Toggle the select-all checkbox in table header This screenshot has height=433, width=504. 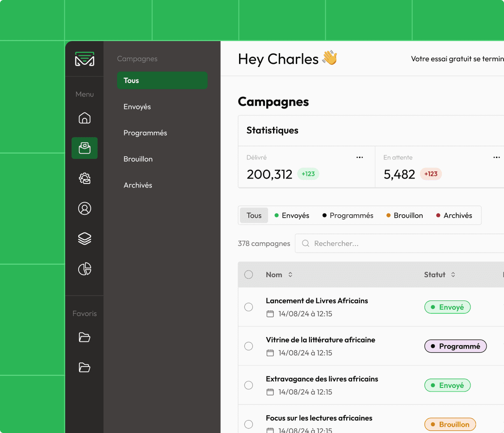pos(248,275)
